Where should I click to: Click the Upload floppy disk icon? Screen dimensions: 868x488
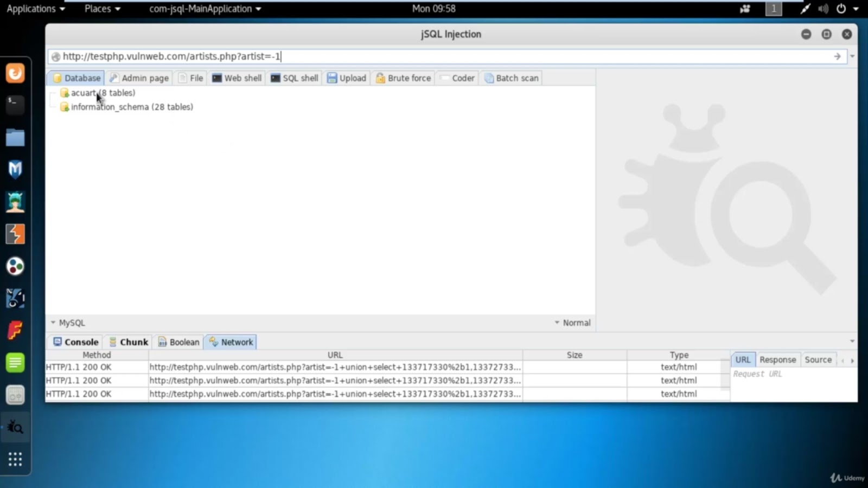[331, 78]
